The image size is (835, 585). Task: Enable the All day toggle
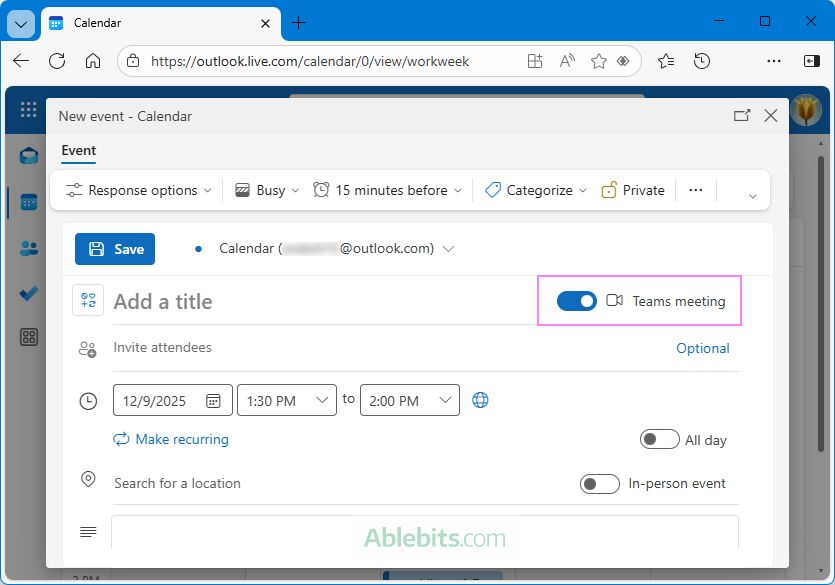coord(659,439)
